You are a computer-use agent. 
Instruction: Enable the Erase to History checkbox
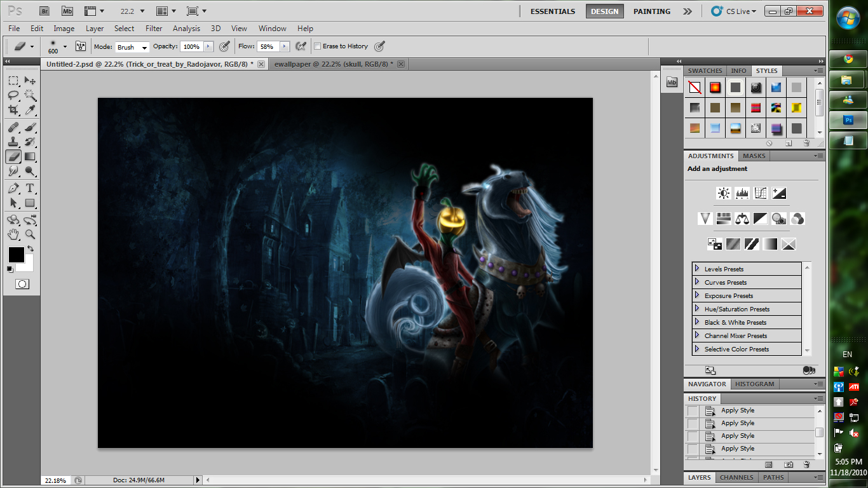click(x=318, y=46)
